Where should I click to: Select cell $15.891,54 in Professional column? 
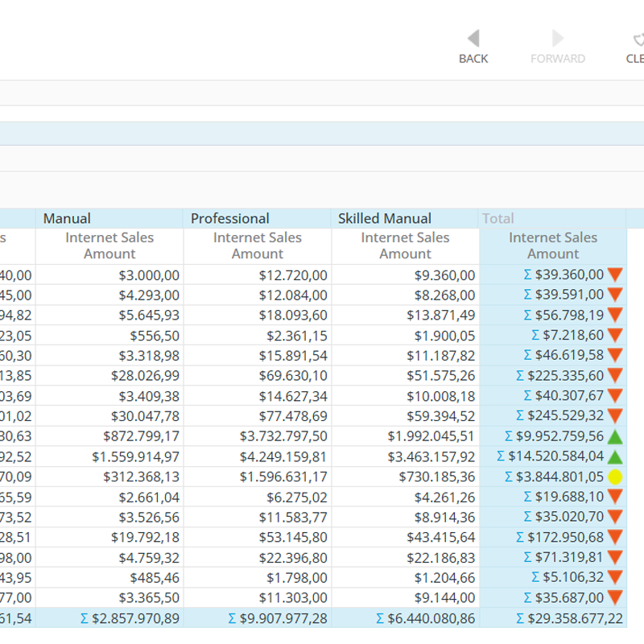click(257, 355)
